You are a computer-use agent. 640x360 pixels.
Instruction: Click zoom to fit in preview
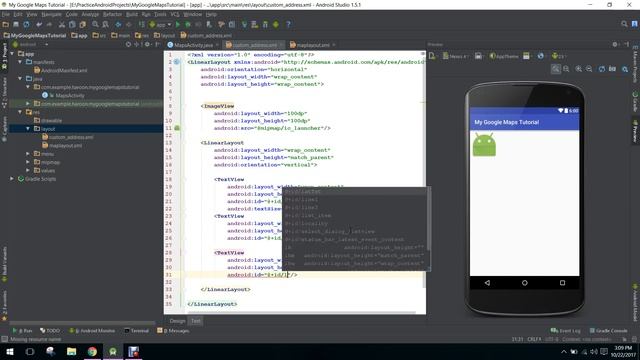[556, 69]
